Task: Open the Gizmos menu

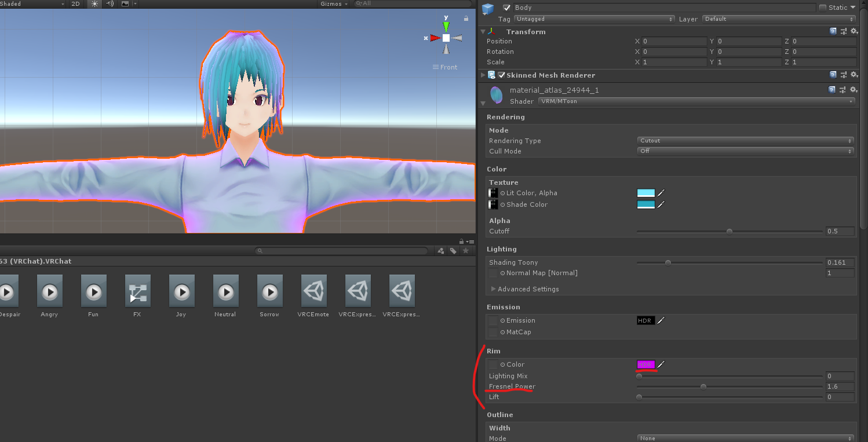Action: pyautogui.click(x=334, y=3)
